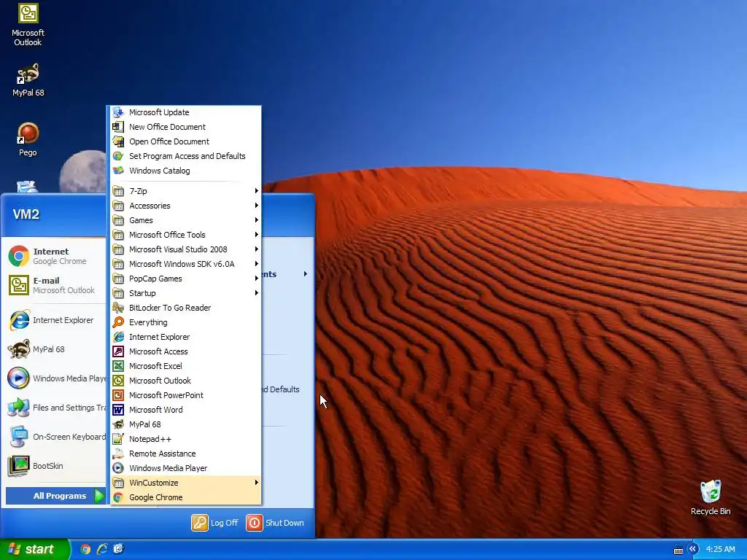Screen dimensions: 747x560
Task: Launch Microsoft PowerPoint
Action: point(186,395)
